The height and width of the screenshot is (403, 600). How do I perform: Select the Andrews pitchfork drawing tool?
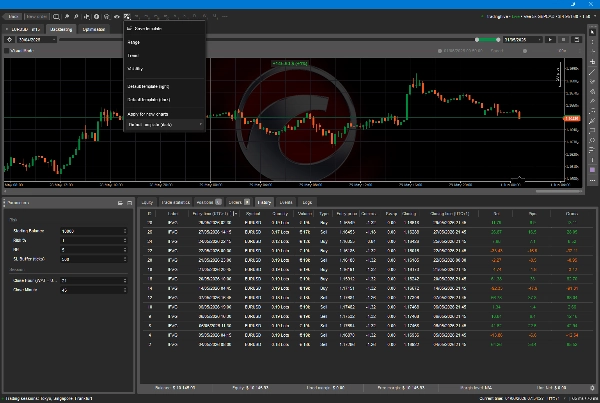(x=592, y=121)
